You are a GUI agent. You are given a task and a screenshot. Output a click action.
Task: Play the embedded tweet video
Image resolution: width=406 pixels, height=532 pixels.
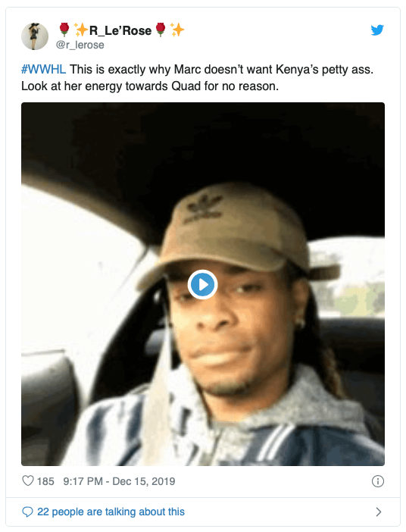[202, 284]
